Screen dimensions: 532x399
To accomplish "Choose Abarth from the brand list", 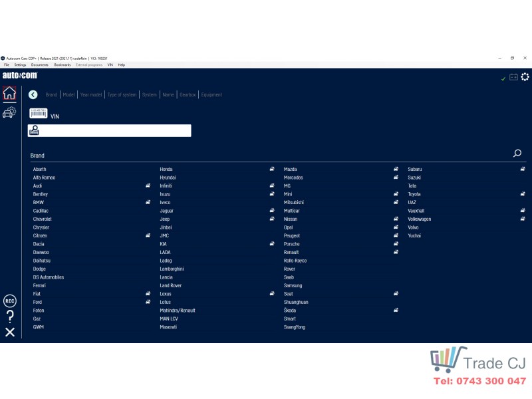I will (40, 169).
